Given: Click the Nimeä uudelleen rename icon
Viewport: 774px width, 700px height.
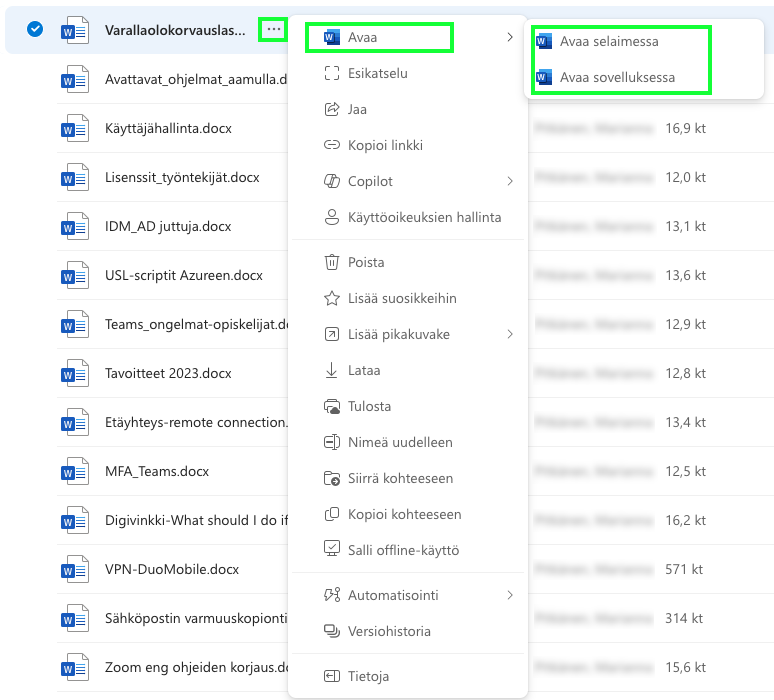Looking at the screenshot, I should pyautogui.click(x=332, y=442).
